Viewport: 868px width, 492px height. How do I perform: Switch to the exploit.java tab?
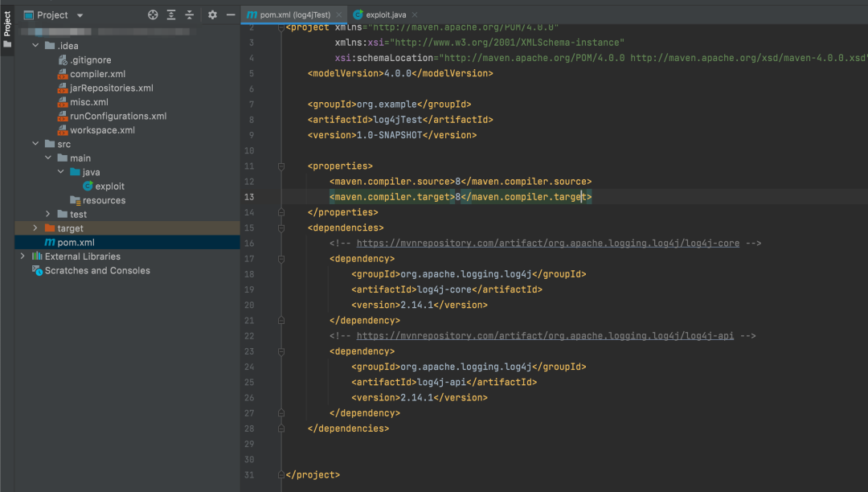[386, 15]
